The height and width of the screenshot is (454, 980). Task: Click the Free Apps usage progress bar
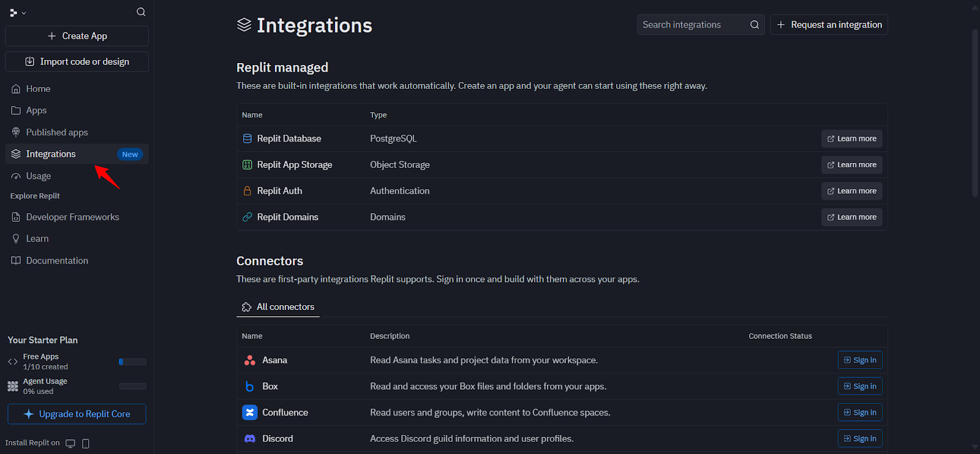tap(132, 362)
